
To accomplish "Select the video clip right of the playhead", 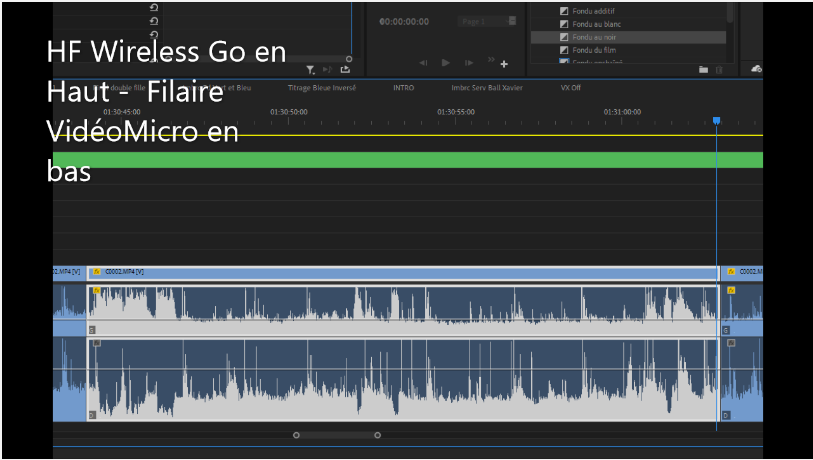I will pyautogui.click(x=742, y=272).
